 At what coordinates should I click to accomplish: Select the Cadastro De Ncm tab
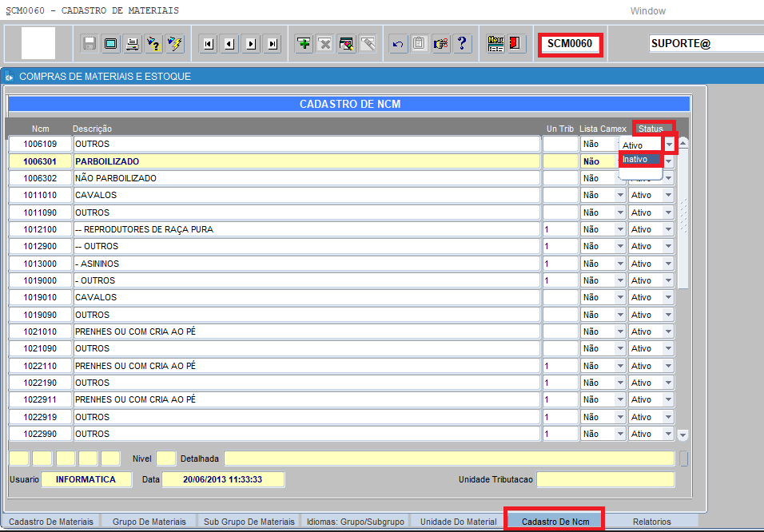[555, 522]
